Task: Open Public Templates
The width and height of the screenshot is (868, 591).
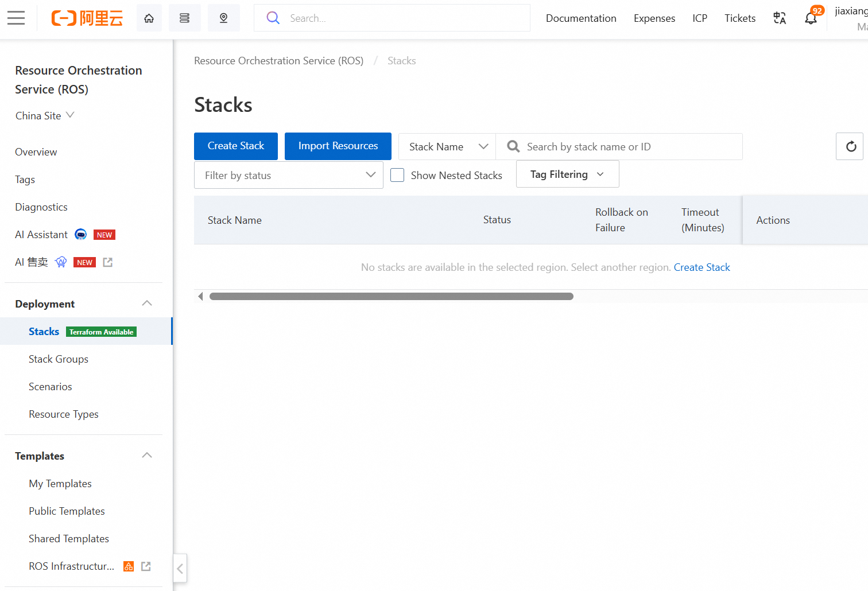Action: tap(67, 511)
